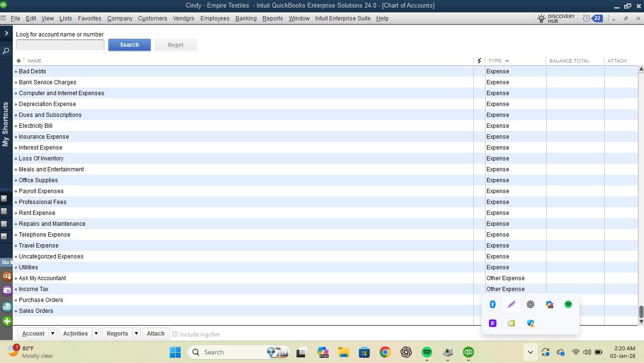Open the purple B tray icon
Image resolution: width=644 pixels, height=363 pixels.
[x=492, y=323]
